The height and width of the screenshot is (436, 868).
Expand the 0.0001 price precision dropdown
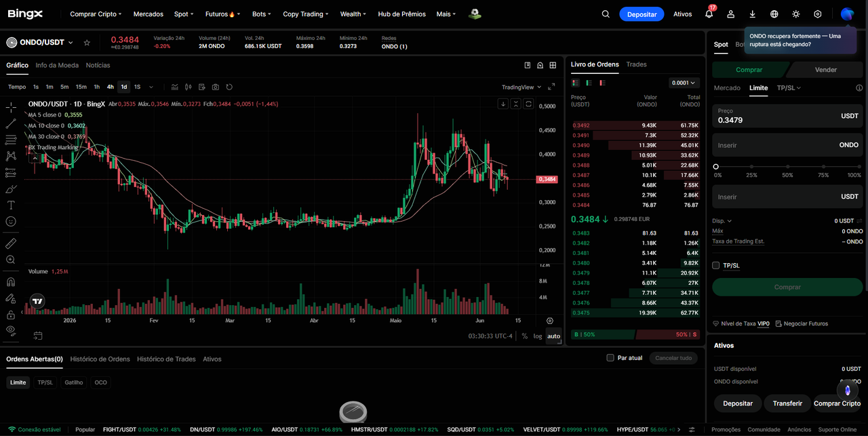point(684,83)
